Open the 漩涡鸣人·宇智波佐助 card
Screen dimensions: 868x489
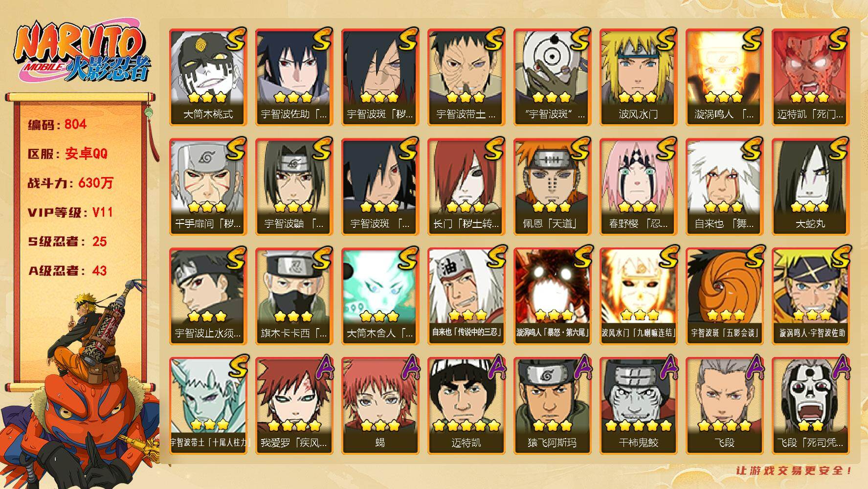point(810,296)
